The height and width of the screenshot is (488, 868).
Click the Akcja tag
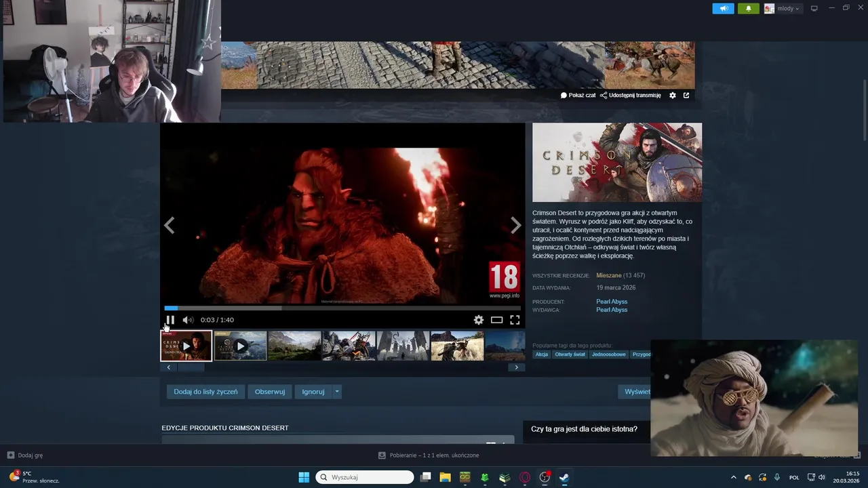coord(542,354)
